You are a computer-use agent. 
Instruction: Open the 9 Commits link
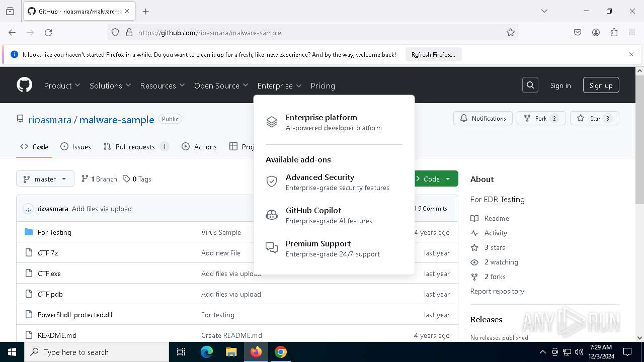(x=431, y=208)
